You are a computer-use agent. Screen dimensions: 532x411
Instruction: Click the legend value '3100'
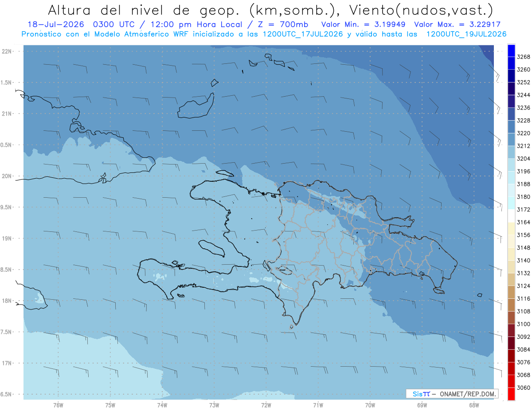[x=524, y=324]
